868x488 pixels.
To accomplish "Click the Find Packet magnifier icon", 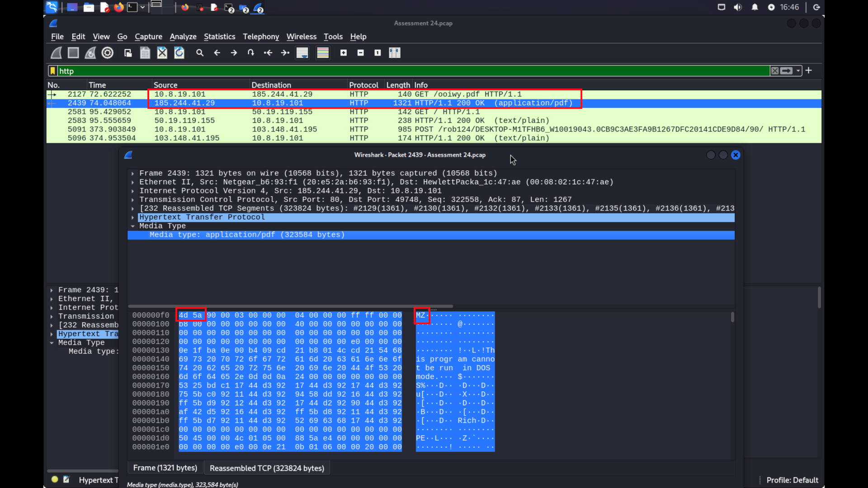I will point(200,53).
